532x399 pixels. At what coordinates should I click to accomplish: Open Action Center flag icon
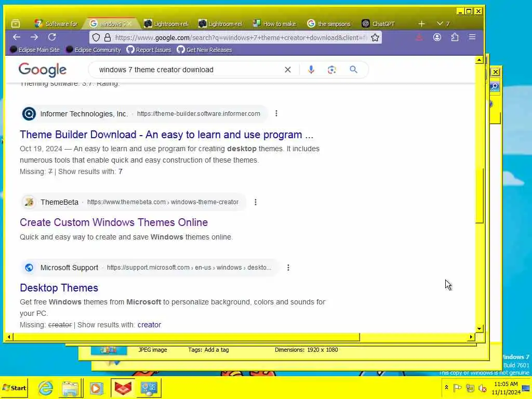pyautogui.click(x=457, y=388)
